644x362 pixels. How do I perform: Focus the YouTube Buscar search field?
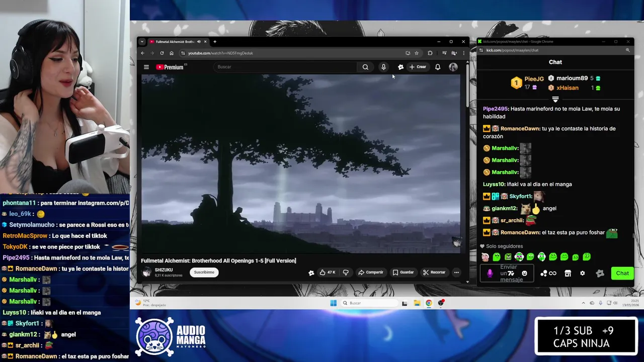click(286, 67)
